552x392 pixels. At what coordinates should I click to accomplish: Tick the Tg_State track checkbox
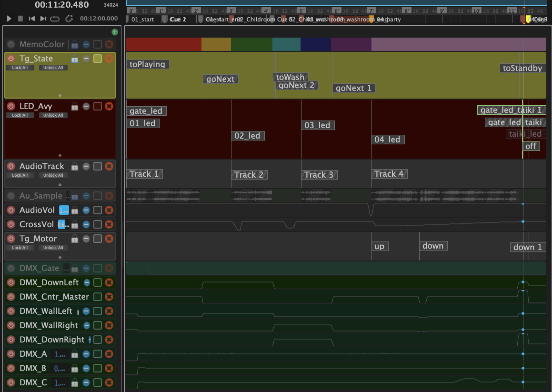point(97,59)
